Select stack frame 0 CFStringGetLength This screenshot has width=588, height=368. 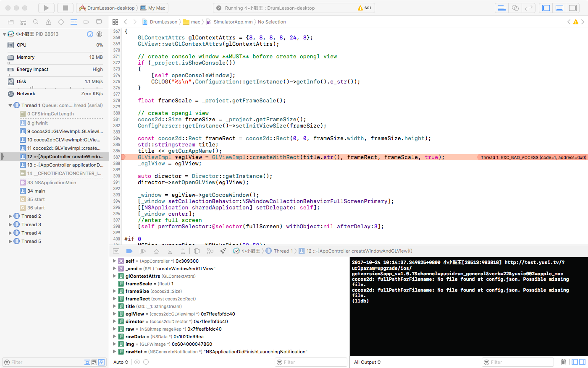coord(55,114)
